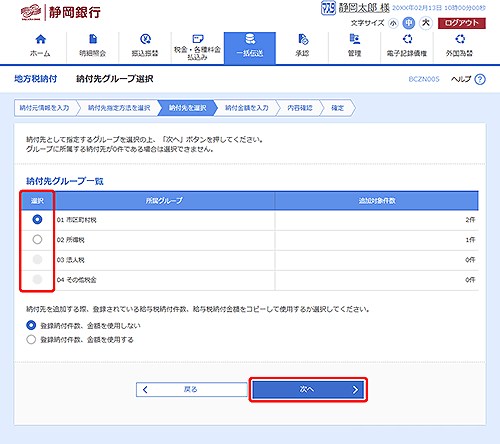This screenshot has height=444, width=500.
Task: Go to Home via the house icon
Action: 40,39
